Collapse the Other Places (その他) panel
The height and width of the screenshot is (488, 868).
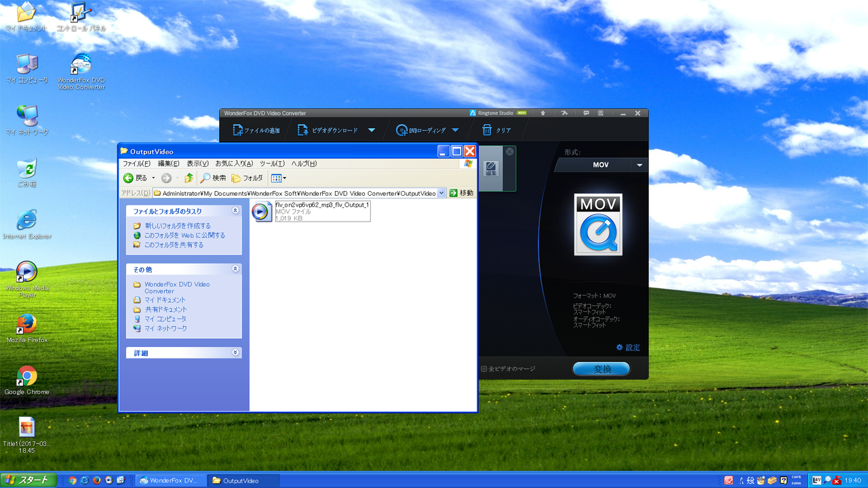235,269
